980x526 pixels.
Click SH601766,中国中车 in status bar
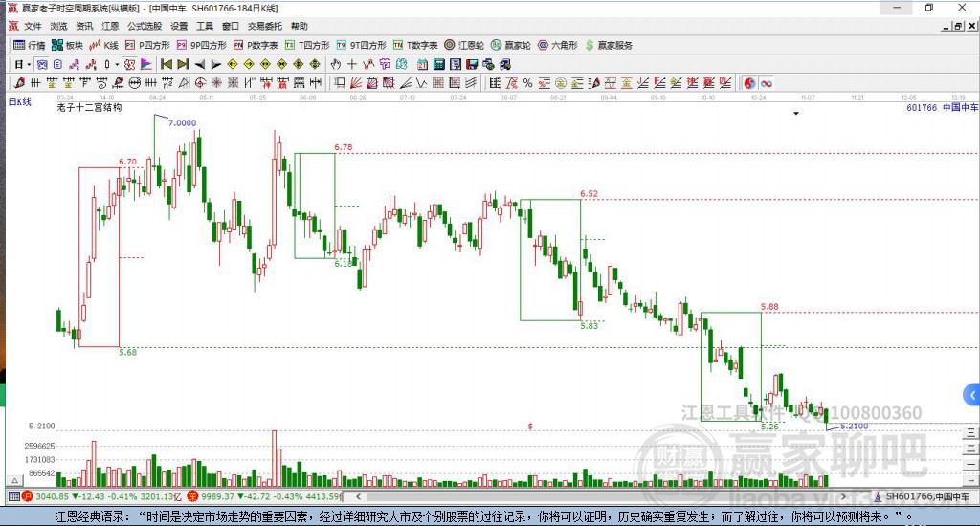click(927, 496)
